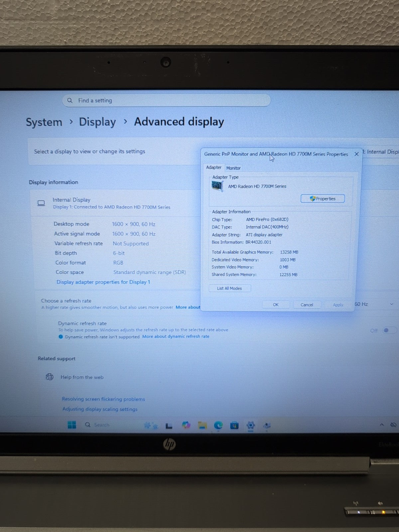The width and height of the screenshot is (399, 532).
Task: Click the last taskbar app icon right of Settings
Action: (267, 425)
